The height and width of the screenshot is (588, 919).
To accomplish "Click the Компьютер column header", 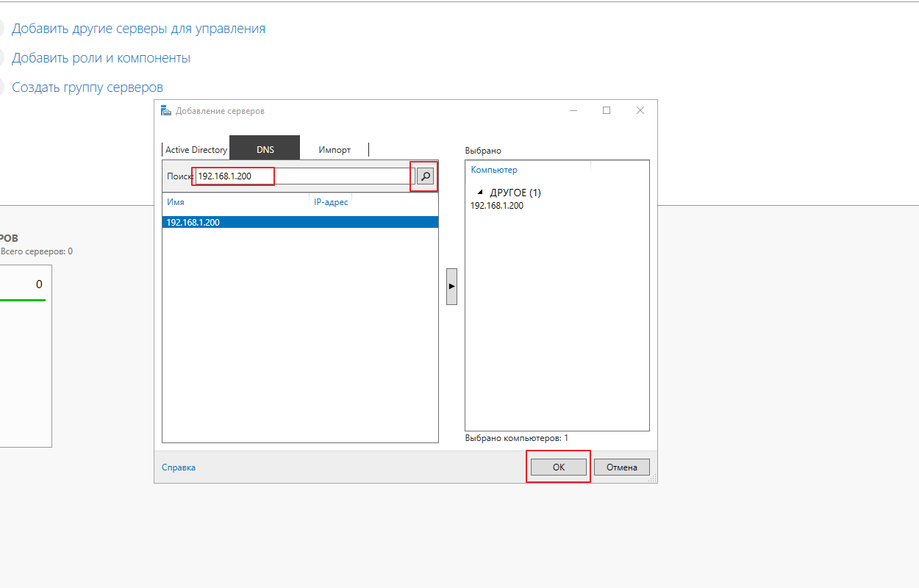I will (494, 170).
